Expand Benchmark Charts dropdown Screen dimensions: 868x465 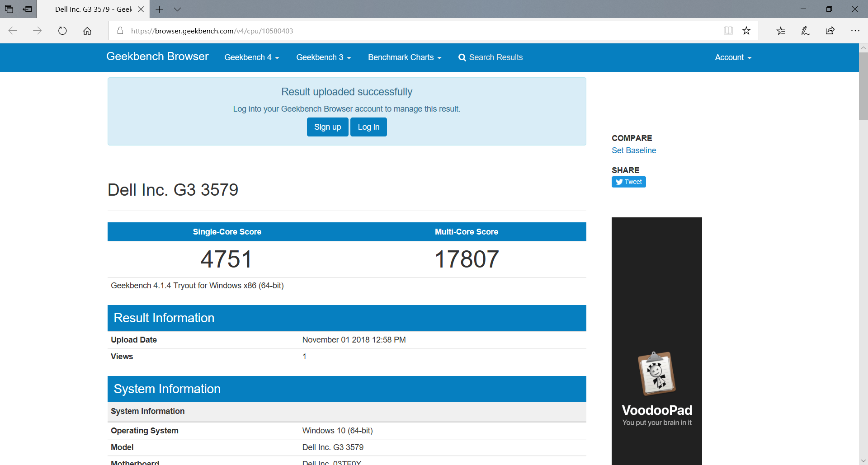point(405,57)
